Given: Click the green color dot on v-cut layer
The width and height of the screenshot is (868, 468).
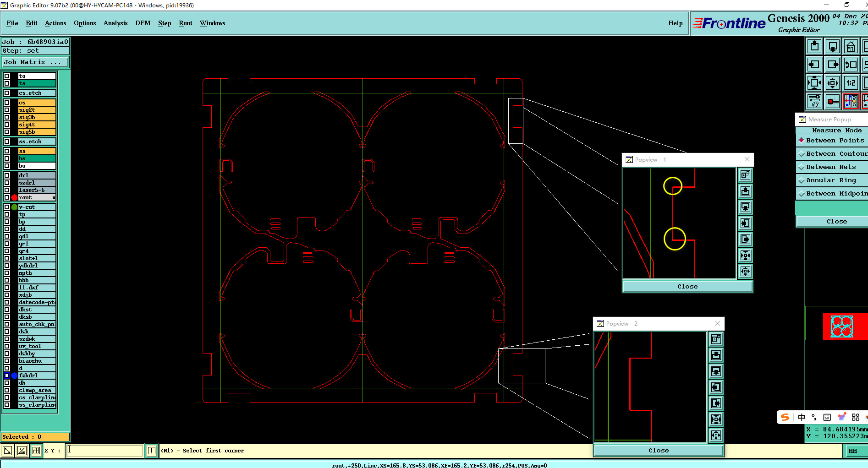Looking at the screenshot, I should click(15, 207).
